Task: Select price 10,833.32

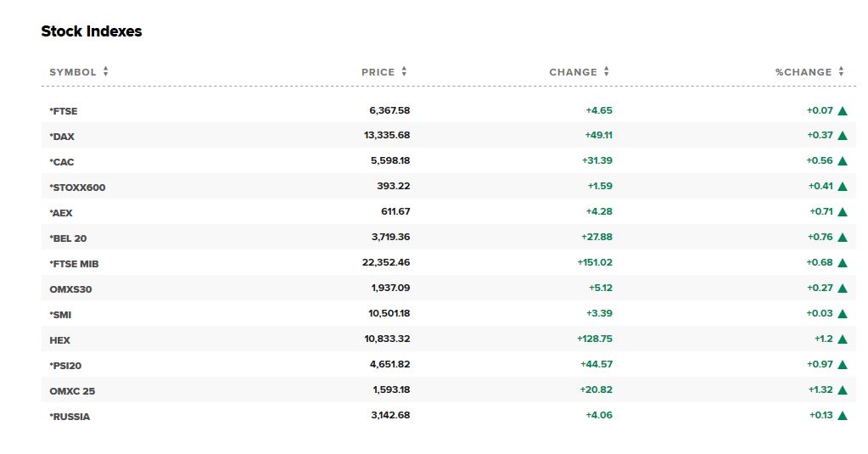Action: coord(387,339)
